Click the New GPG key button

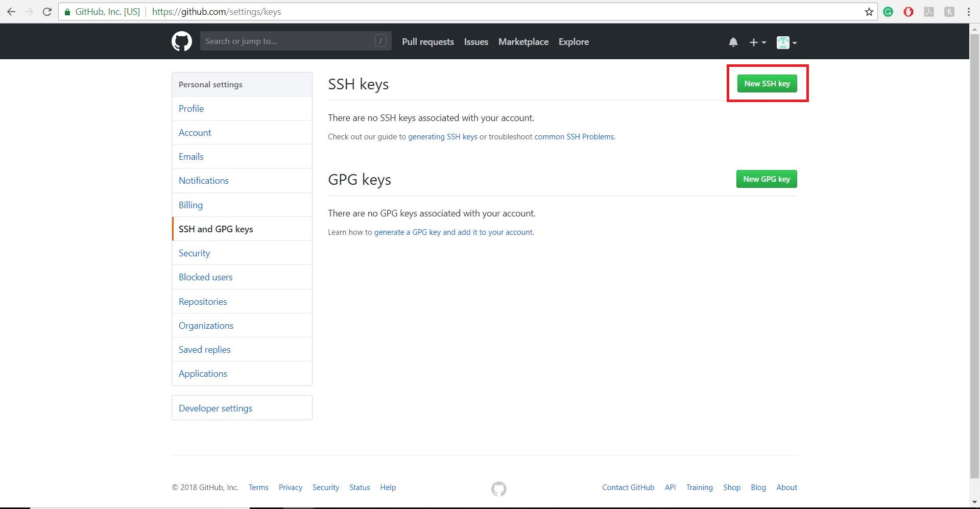click(766, 179)
